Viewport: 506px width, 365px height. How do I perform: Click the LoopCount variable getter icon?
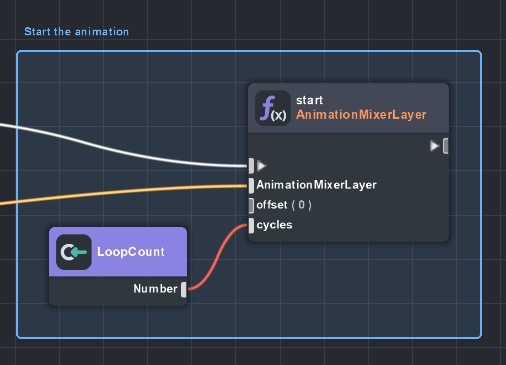tap(74, 252)
